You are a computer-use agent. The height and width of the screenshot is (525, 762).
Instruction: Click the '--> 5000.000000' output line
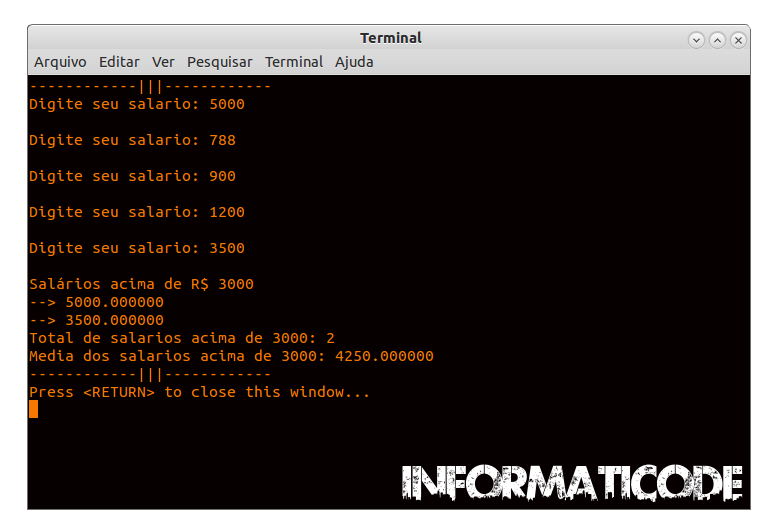pos(97,302)
